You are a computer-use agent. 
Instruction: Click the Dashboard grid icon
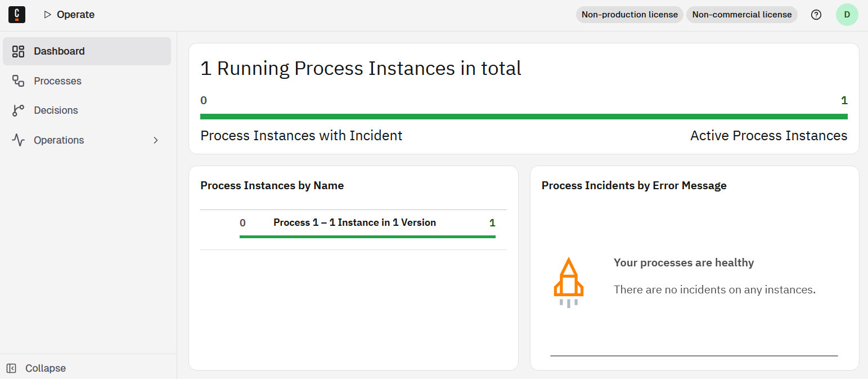(x=18, y=51)
